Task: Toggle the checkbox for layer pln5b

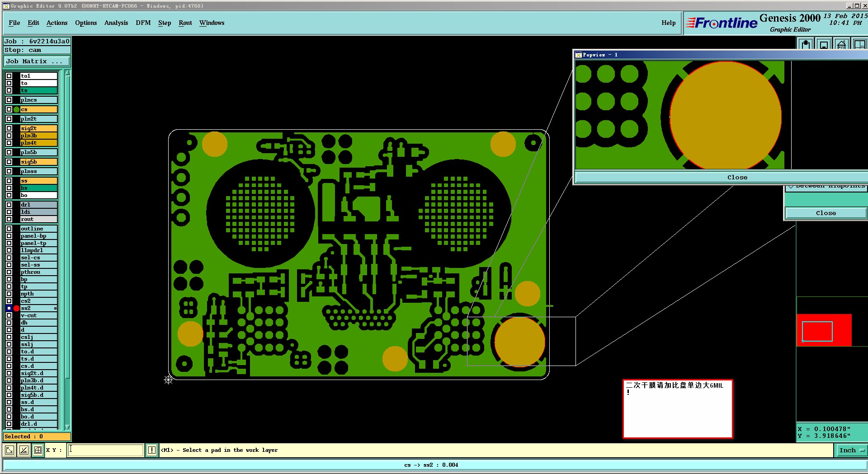Action: (x=9, y=152)
